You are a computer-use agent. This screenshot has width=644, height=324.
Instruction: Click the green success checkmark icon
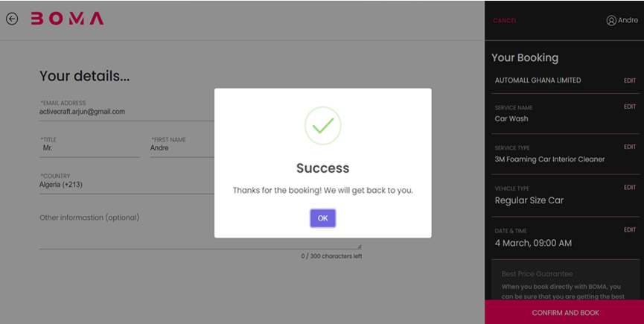pyautogui.click(x=322, y=126)
